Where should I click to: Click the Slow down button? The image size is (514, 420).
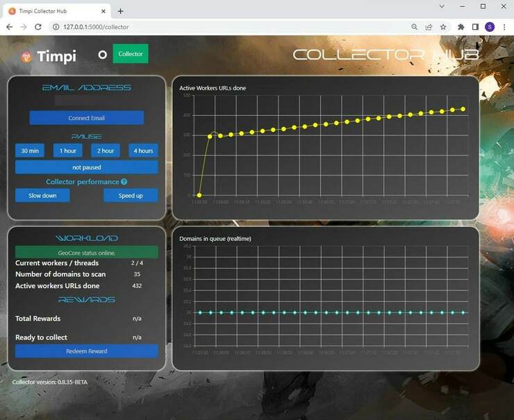tap(42, 196)
